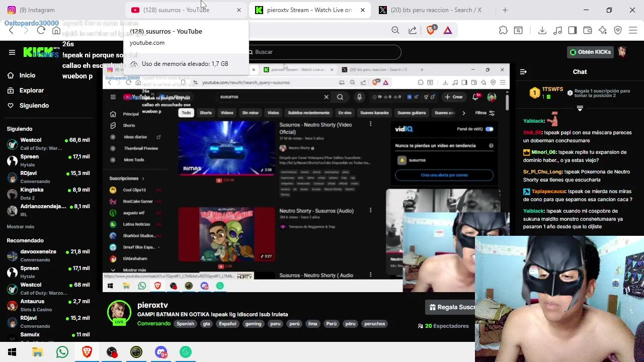Open Antaurus Slots & Casino channel
The width and height of the screenshot is (644, 362).
(x=48, y=305)
